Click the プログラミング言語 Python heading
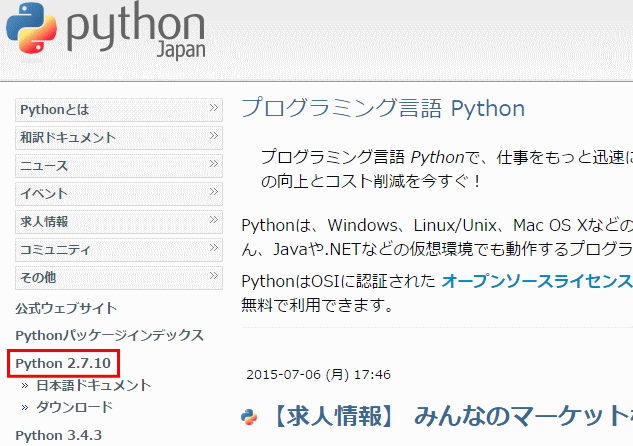Image resolution: width=633 pixels, height=446 pixels. pyautogui.click(x=383, y=109)
